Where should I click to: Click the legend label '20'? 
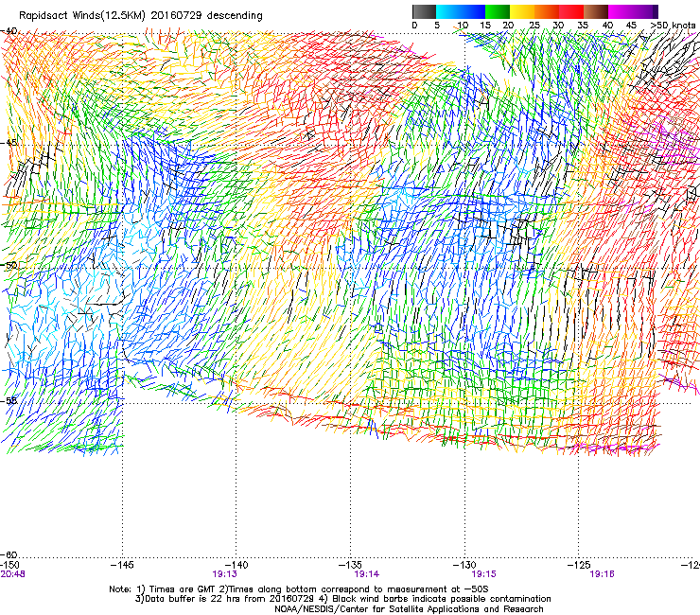pyautogui.click(x=508, y=26)
